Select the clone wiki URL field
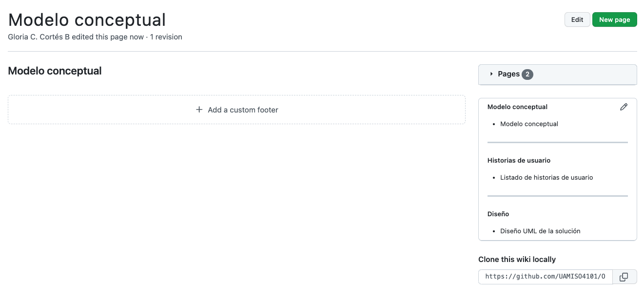644x299 pixels. pos(546,277)
